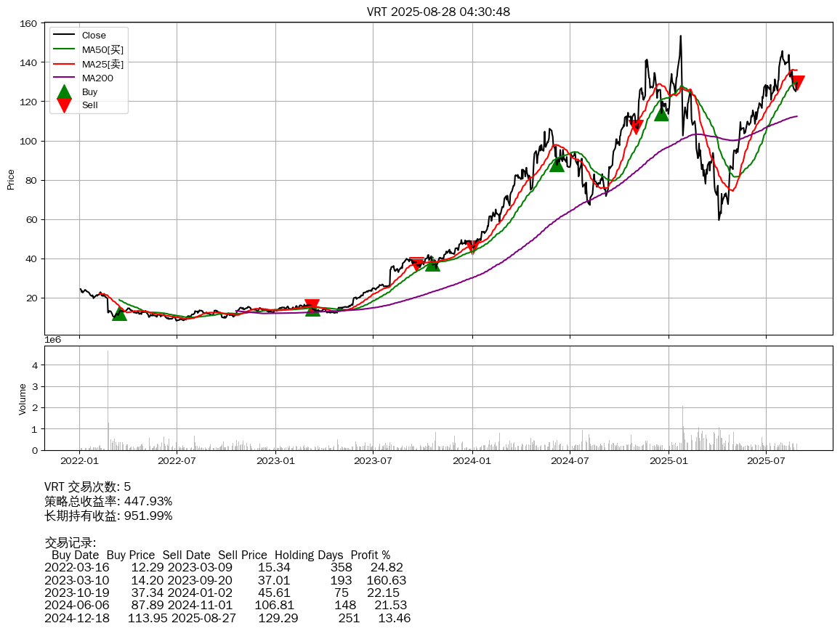The width and height of the screenshot is (840, 631).
Task: Click the Volume y-axis label
Action: pos(22,399)
